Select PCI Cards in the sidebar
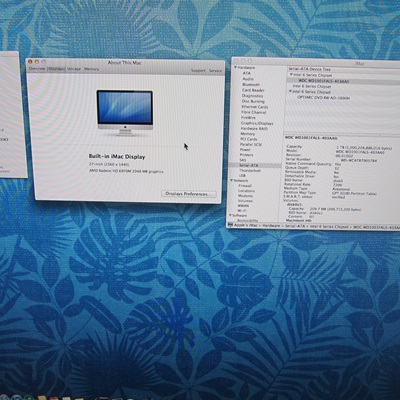This screenshot has height=400, width=400. [249, 139]
